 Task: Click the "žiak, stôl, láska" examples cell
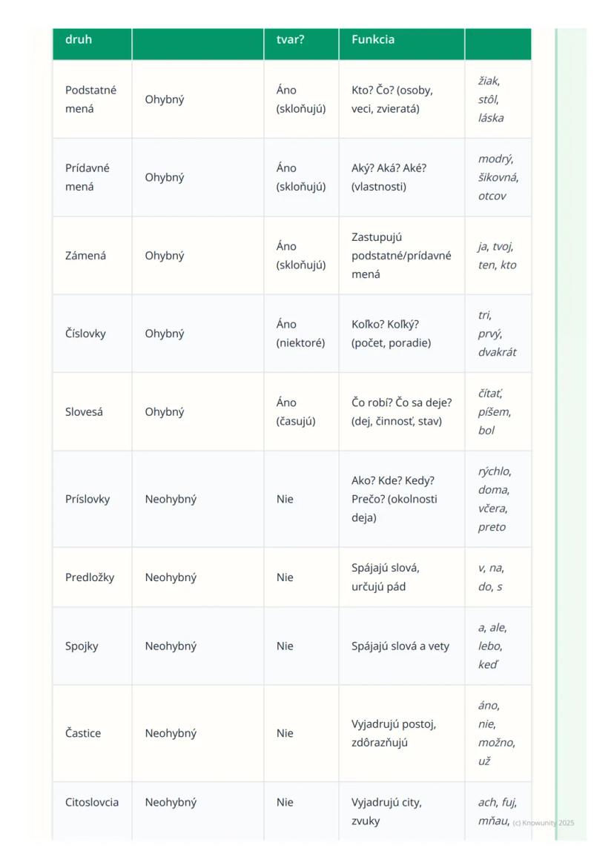(491, 99)
